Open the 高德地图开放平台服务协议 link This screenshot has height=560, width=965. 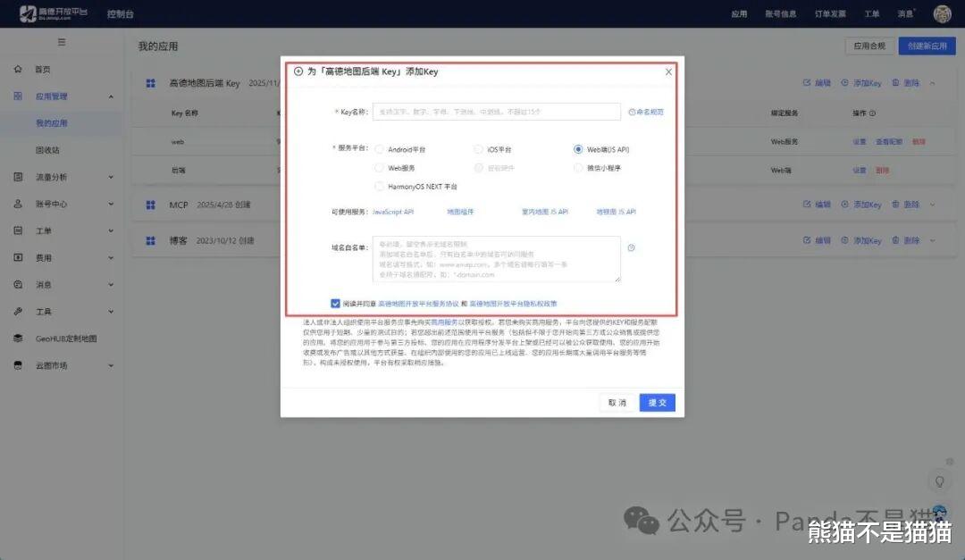click(418, 304)
